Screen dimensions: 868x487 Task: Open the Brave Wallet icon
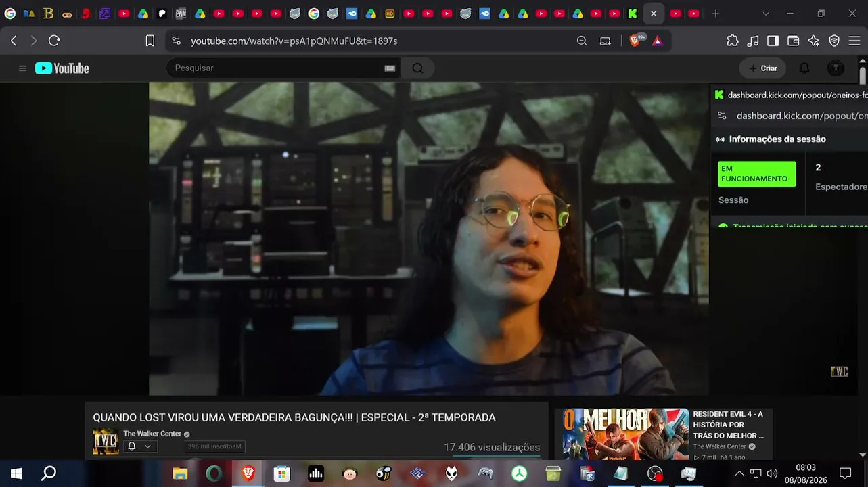click(x=794, y=41)
